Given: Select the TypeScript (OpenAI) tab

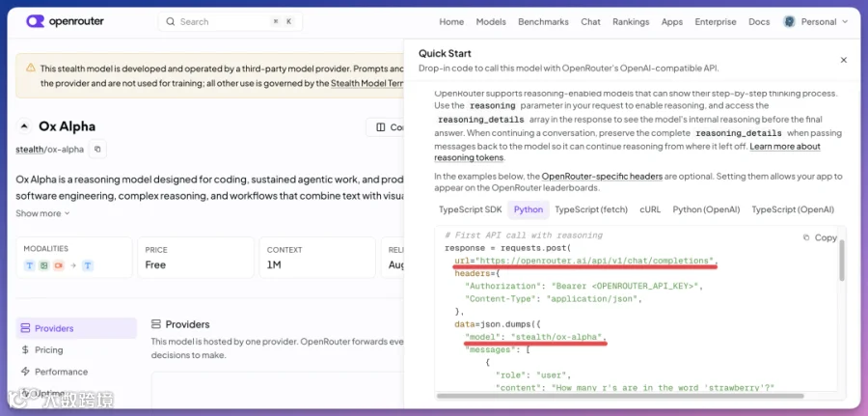Looking at the screenshot, I should click(x=793, y=209).
